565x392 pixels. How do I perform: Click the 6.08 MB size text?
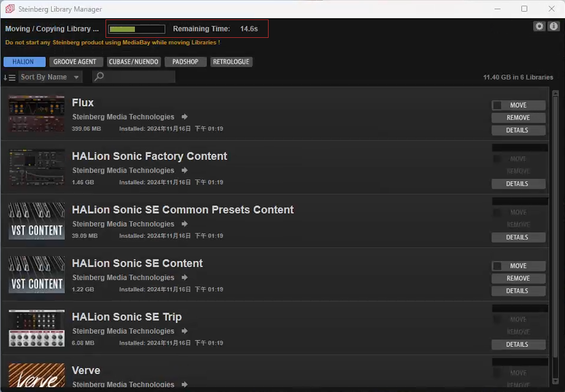(x=83, y=343)
